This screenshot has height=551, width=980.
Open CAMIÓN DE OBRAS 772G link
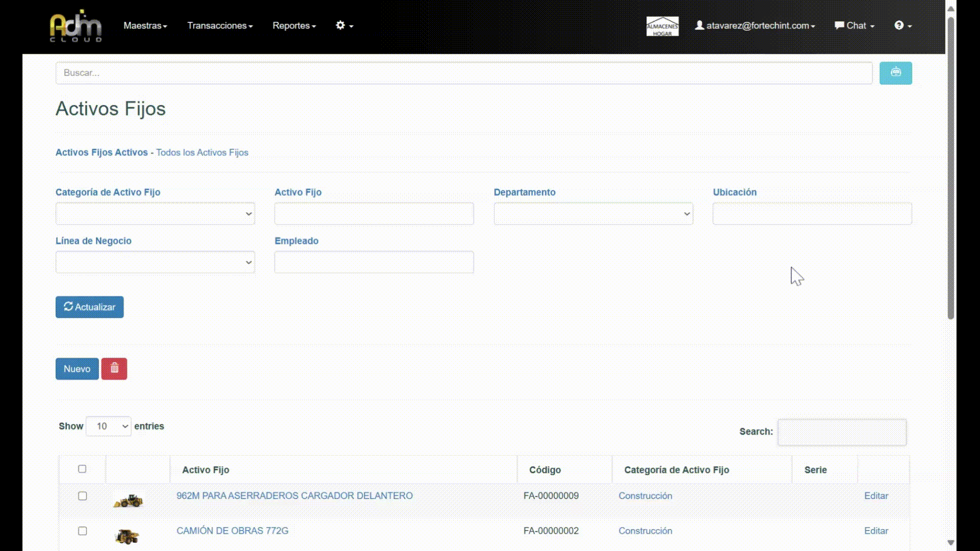coord(232,531)
